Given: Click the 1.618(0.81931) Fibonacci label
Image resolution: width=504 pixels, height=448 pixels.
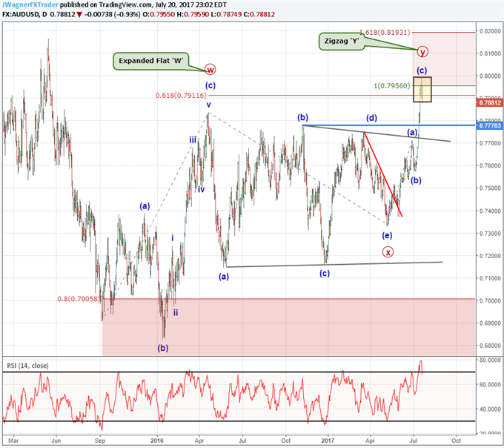Looking at the screenshot, I should [385, 33].
